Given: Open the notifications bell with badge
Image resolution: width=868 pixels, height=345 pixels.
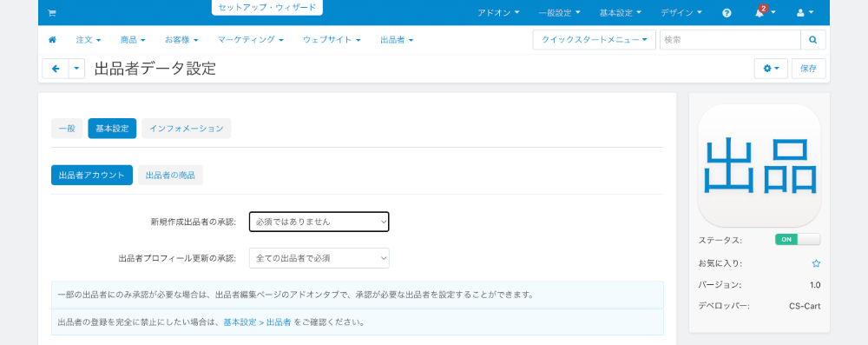Looking at the screenshot, I should click(765, 12).
